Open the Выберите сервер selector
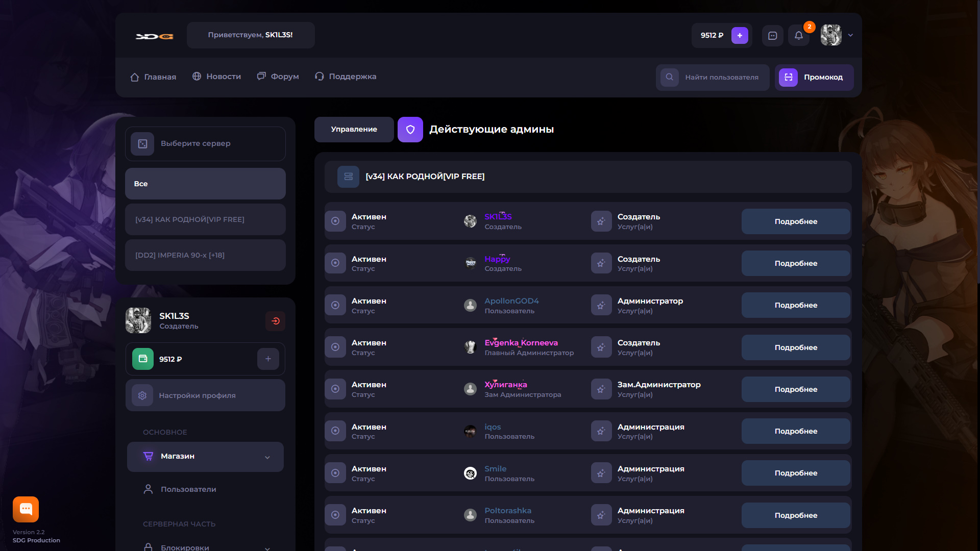The width and height of the screenshot is (980, 551). click(x=205, y=144)
